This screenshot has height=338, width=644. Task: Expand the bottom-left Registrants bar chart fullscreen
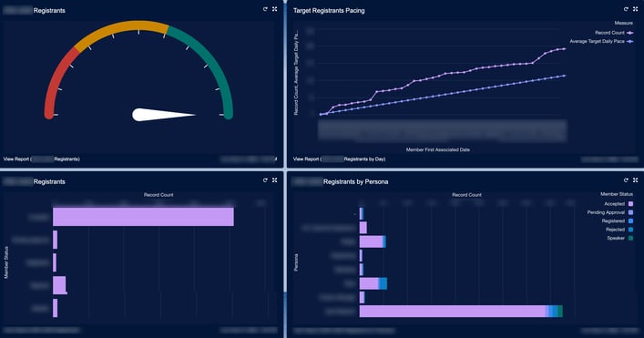(x=275, y=180)
